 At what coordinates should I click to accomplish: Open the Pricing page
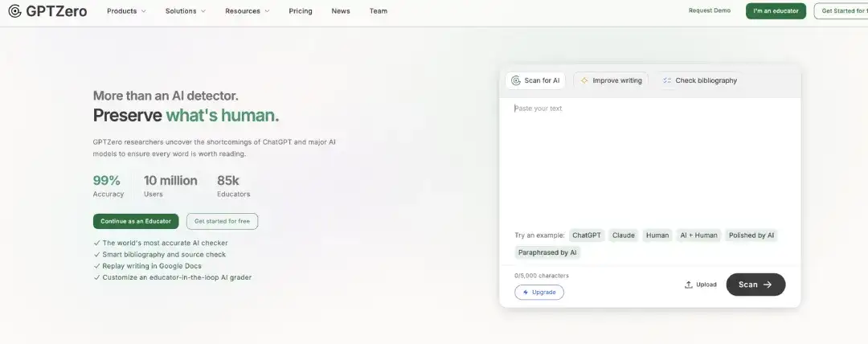[x=301, y=11]
